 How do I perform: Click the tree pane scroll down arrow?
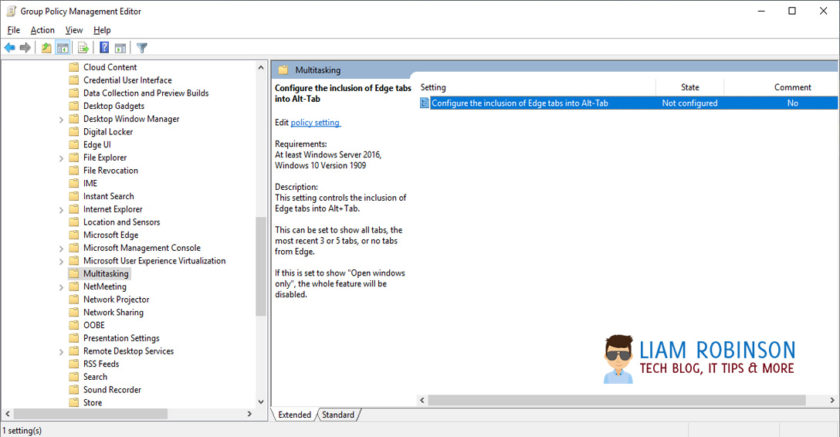pyautogui.click(x=261, y=402)
